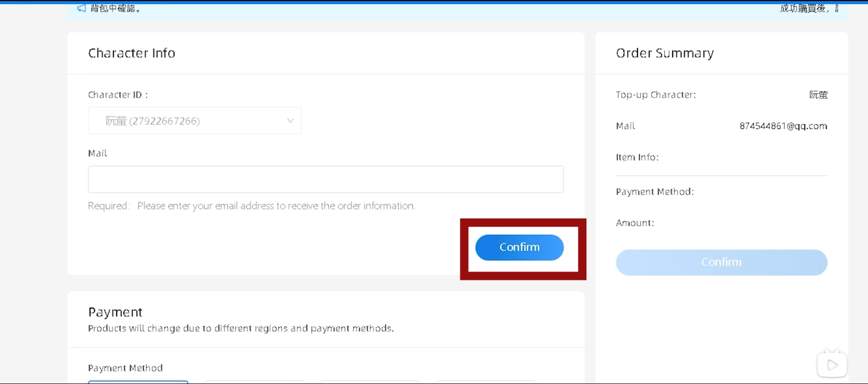Click the megaphone announcement icon
The width and height of the screenshot is (868, 384).
(x=81, y=8)
